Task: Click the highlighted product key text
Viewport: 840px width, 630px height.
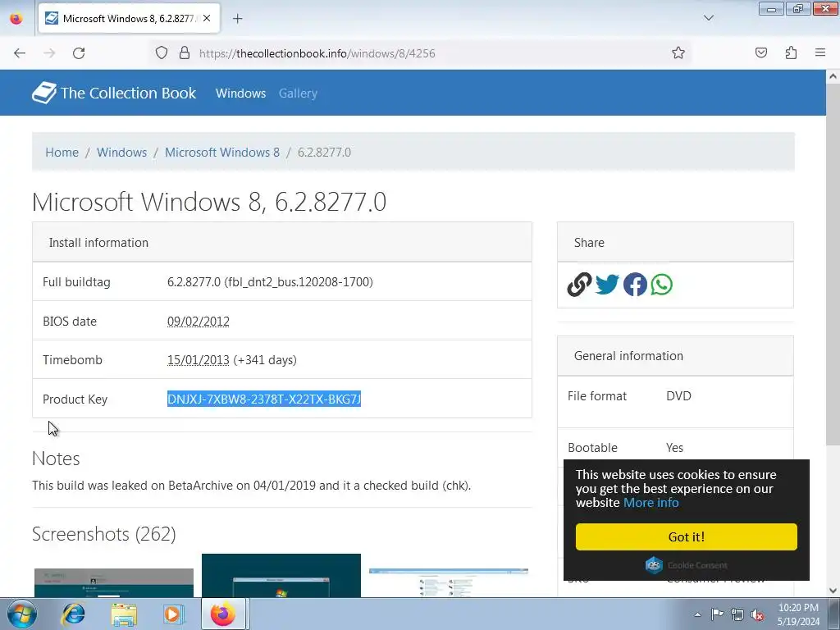Action: tap(264, 399)
